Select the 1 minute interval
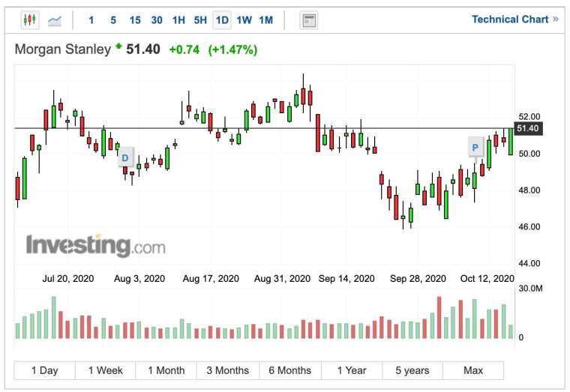Viewport: 570px width, 392px height. 91,20
